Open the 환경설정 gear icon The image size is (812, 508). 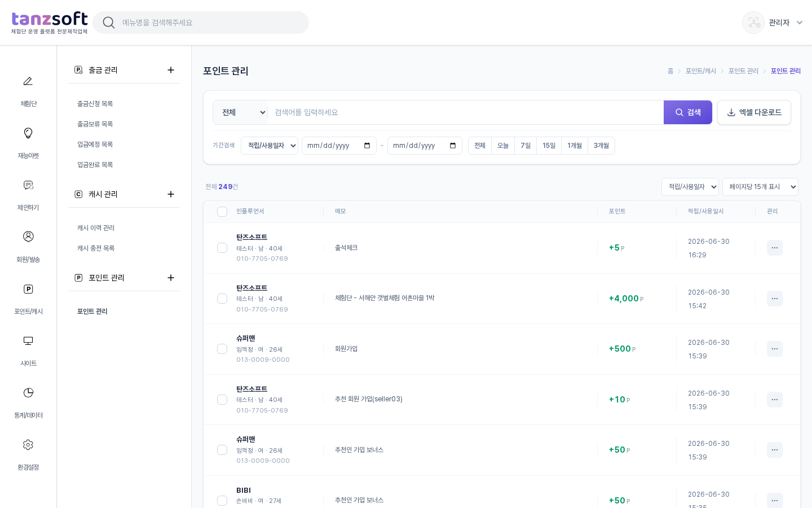pyautogui.click(x=28, y=445)
